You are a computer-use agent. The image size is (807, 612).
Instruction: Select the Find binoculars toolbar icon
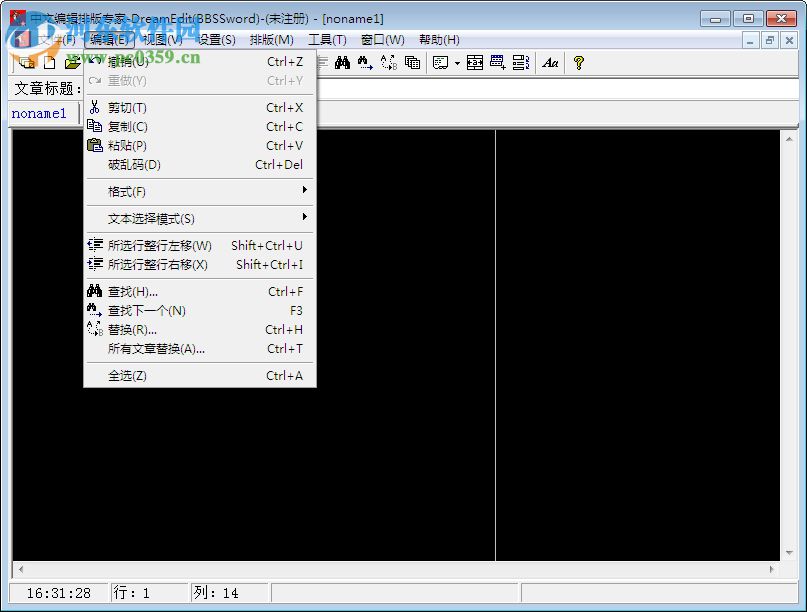[342, 62]
